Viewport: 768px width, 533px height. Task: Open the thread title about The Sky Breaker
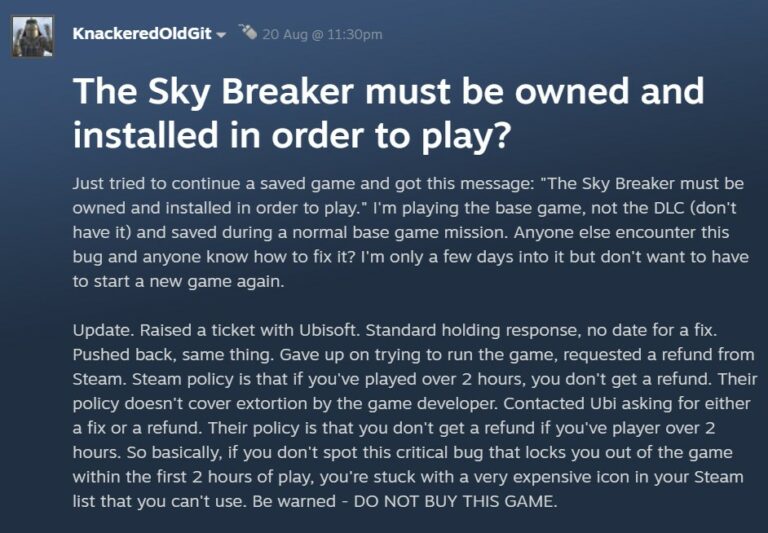click(x=388, y=113)
